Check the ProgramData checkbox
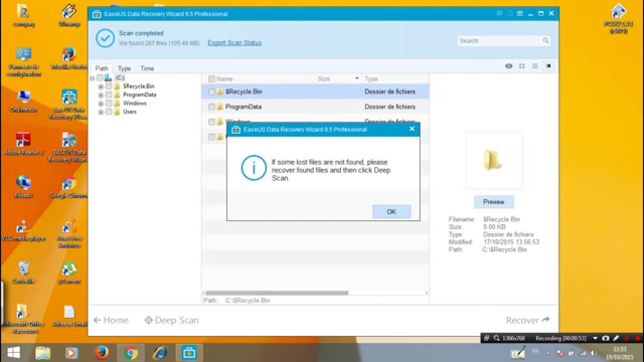Screen dimensions: 644x362 (211, 107)
